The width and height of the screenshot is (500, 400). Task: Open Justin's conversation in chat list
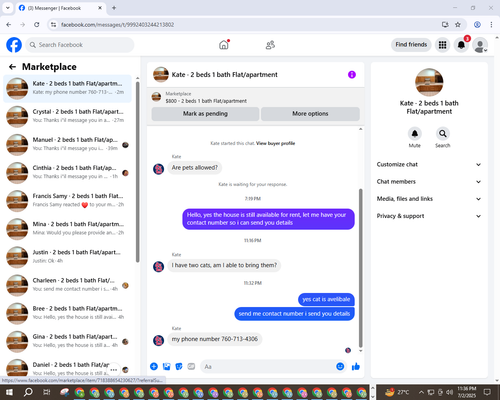[x=67, y=257]
